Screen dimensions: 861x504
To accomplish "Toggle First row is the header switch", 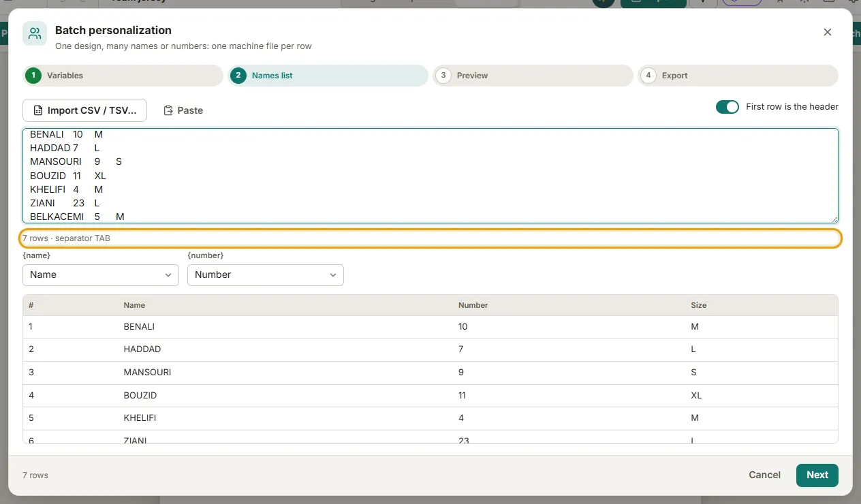I will [x=727, y=107].
